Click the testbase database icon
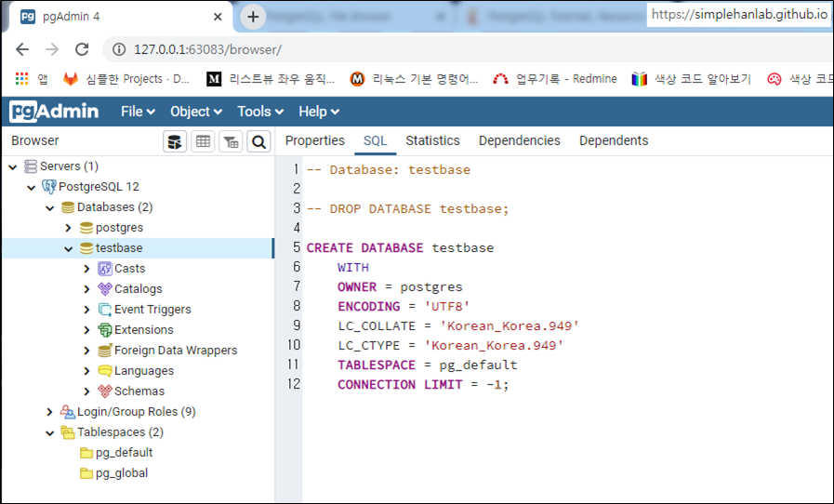834x504 pixels. (x=86, y=248)
